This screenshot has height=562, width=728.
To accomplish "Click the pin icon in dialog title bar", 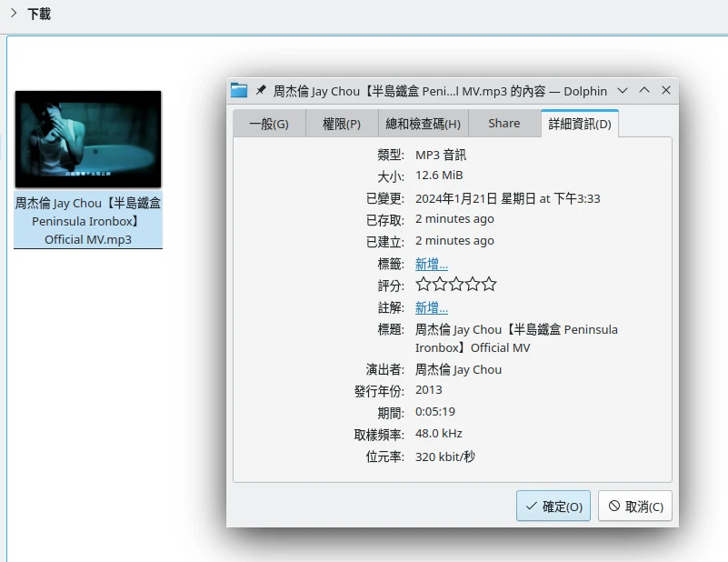I will point(261,91).
